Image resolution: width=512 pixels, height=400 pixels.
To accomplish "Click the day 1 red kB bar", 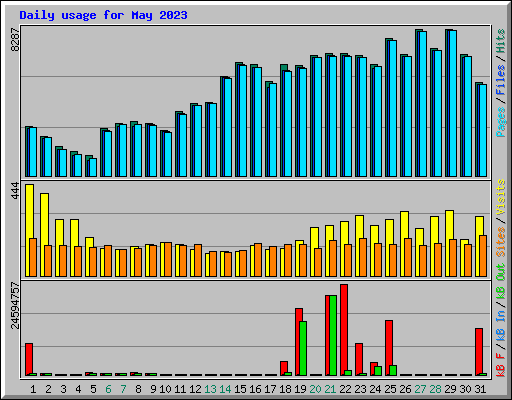I will (x=29, y=359).
